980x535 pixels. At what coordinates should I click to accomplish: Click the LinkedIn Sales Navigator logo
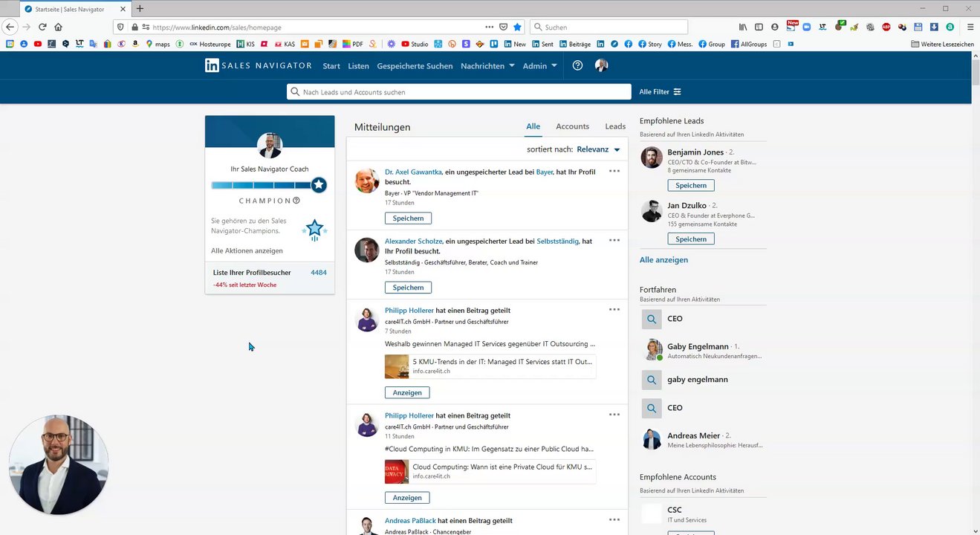pos(259,65)
